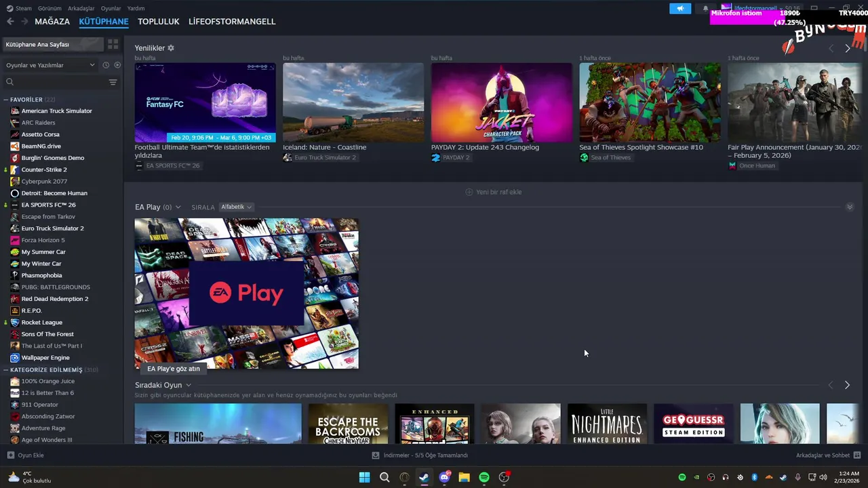
Task: Open the Sıradaki Oyun shelf dropdown
Action: pyautogui.click(x=189, y=385)
